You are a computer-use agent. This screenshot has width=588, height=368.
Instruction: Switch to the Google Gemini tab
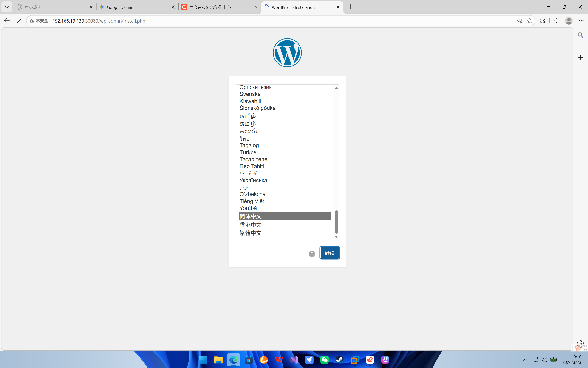137,7
